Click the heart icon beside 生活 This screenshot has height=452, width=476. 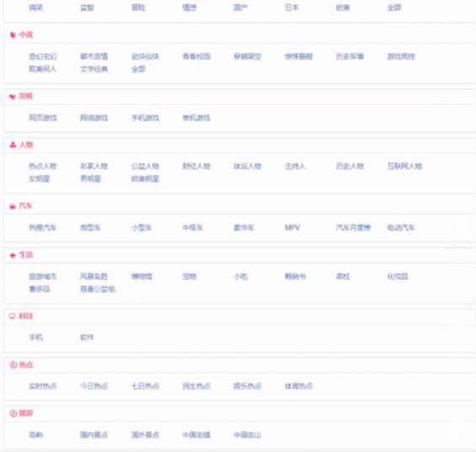pyautogui.click(x=13, y=255)
